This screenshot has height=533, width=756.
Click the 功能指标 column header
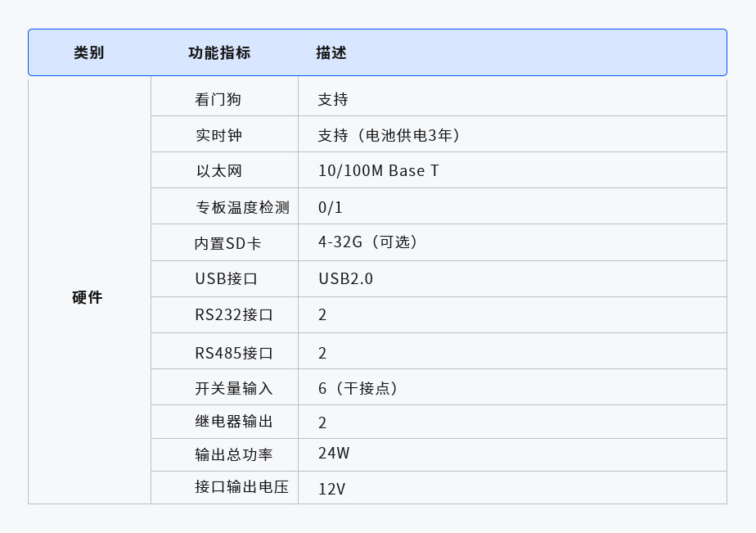tap(220, 52)
